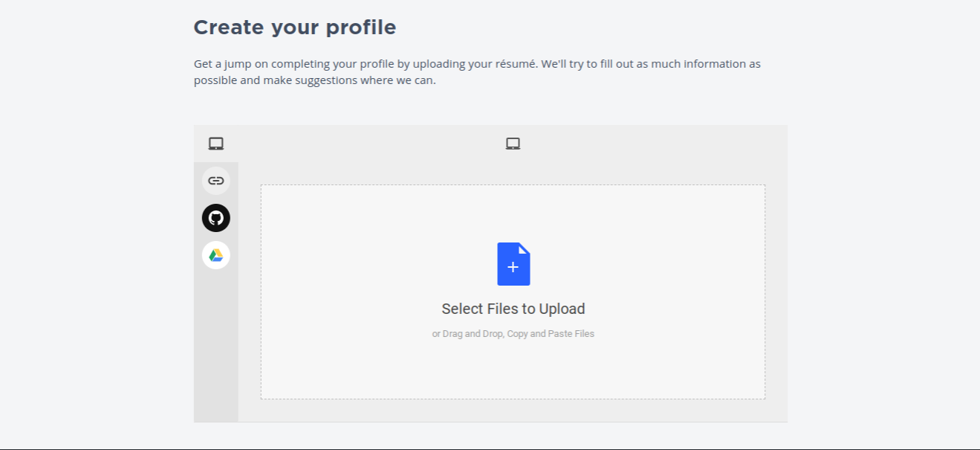Click the résumé upload description paragraph
The image size is (980, 450).
pos(477,72)
